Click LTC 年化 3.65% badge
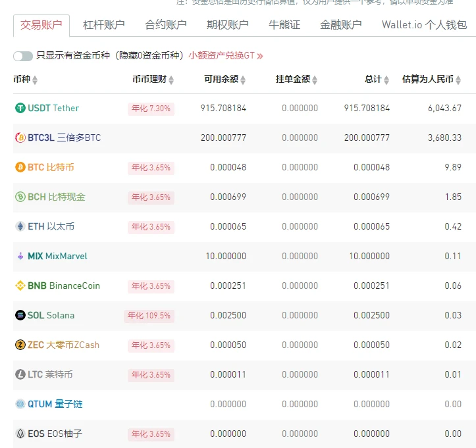The width and height of the screenshot is (476, 448). pos(151,374)
